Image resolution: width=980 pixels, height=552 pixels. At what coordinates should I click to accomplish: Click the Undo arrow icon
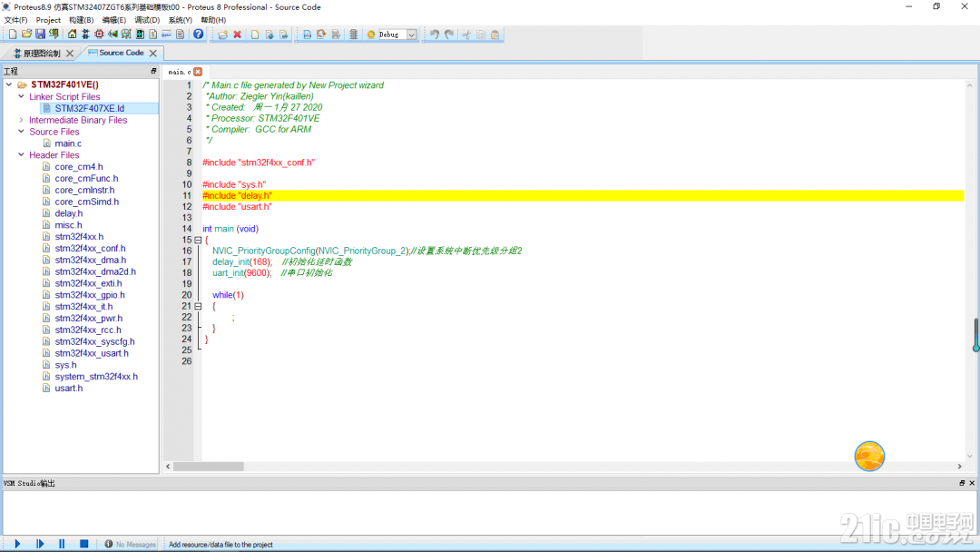point(435,34)
